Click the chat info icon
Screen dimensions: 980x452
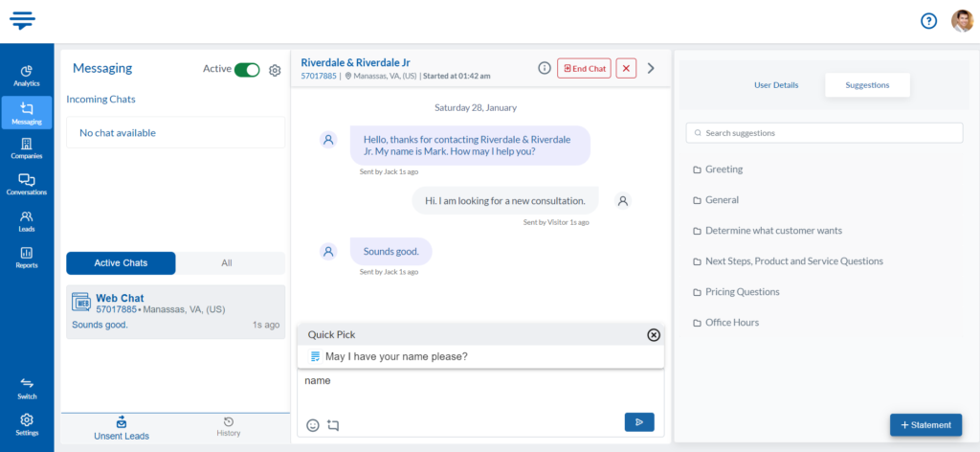[545, 68]
